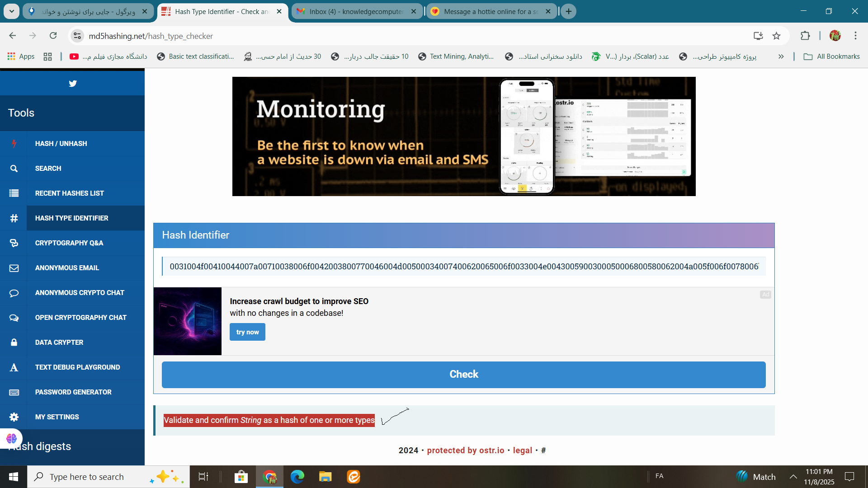This screenshot has width=868, height=488.
Task: Click the try now ad button
Action: coord(247,332)
